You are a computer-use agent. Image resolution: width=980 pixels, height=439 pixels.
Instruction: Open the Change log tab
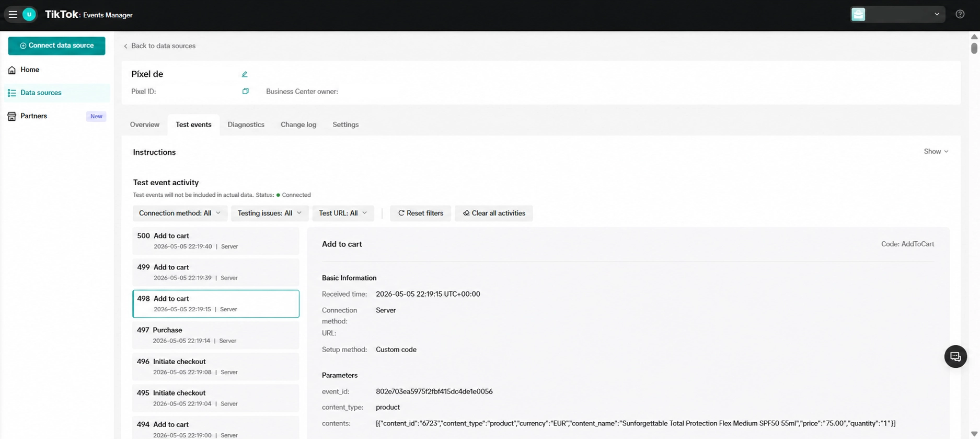[x=298, y=125]
